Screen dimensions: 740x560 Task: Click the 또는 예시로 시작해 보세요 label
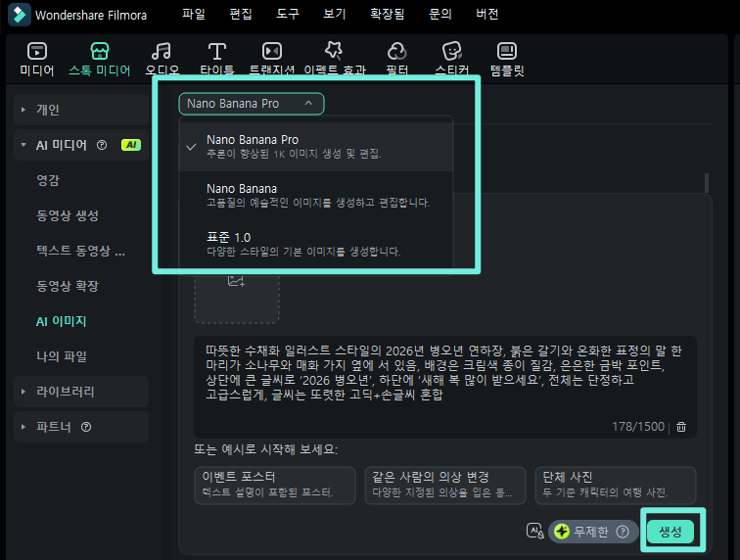click(x=265, y=449)
